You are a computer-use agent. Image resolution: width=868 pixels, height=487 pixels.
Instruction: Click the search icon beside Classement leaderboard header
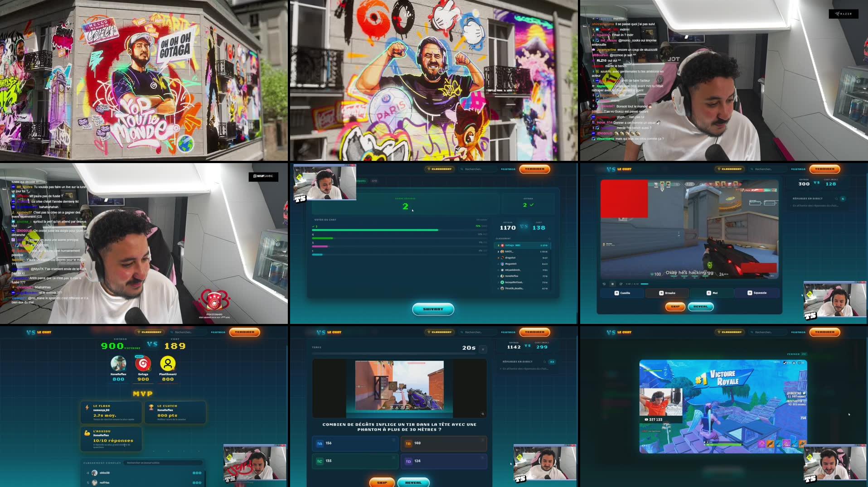coord(549,239)
